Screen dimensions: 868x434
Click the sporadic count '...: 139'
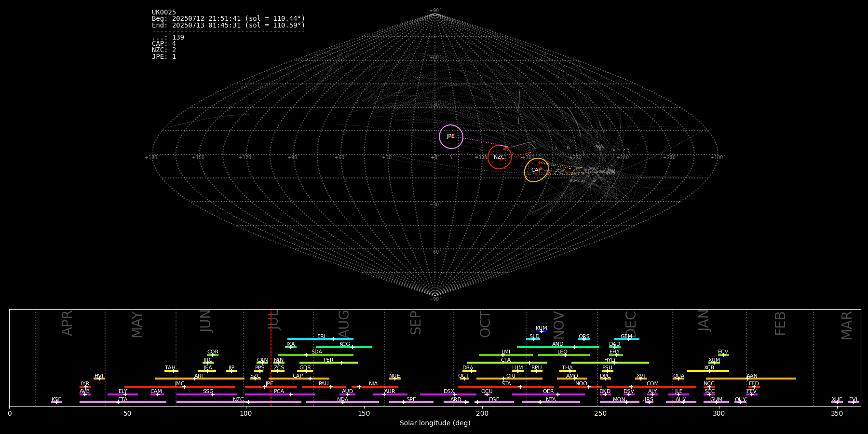[168, 38]
